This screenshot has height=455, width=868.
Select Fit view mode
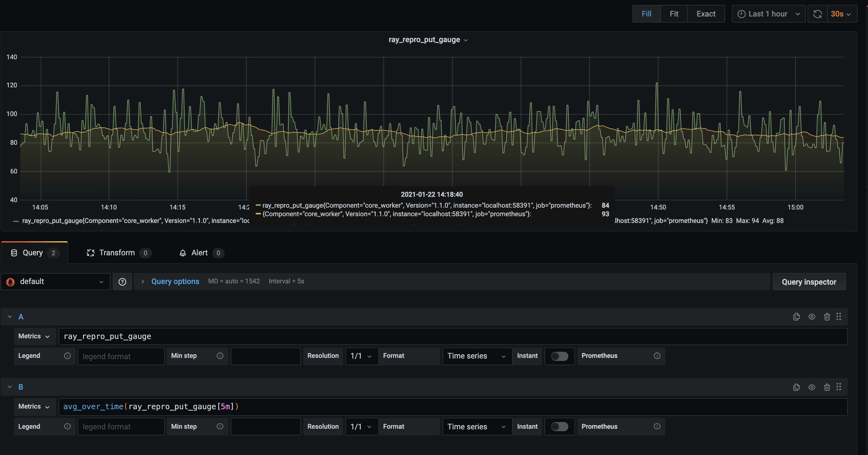(x=674, y=14)
